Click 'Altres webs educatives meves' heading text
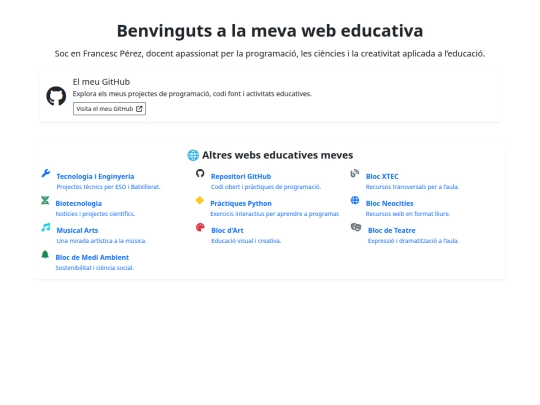 [x=278, y=155]
